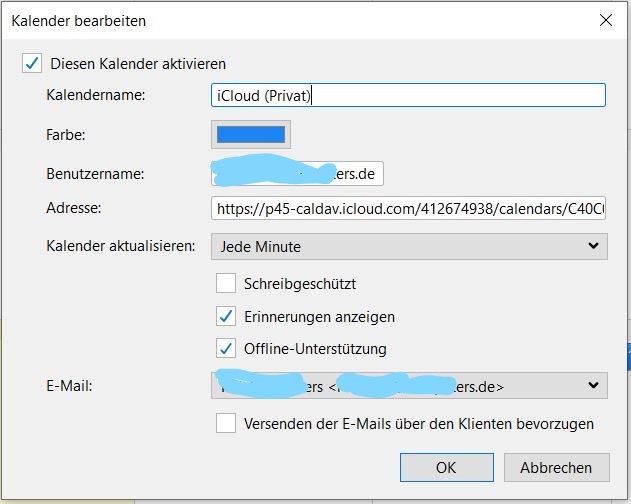Focus the Benutzername input field
The width and height of the screenshot is (631, 504).
(298, 173)
